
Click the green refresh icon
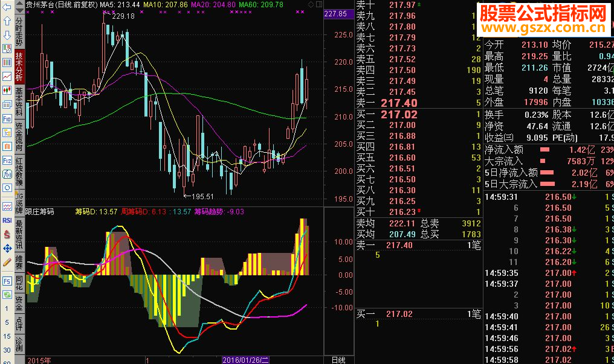[x=7, y=295]
